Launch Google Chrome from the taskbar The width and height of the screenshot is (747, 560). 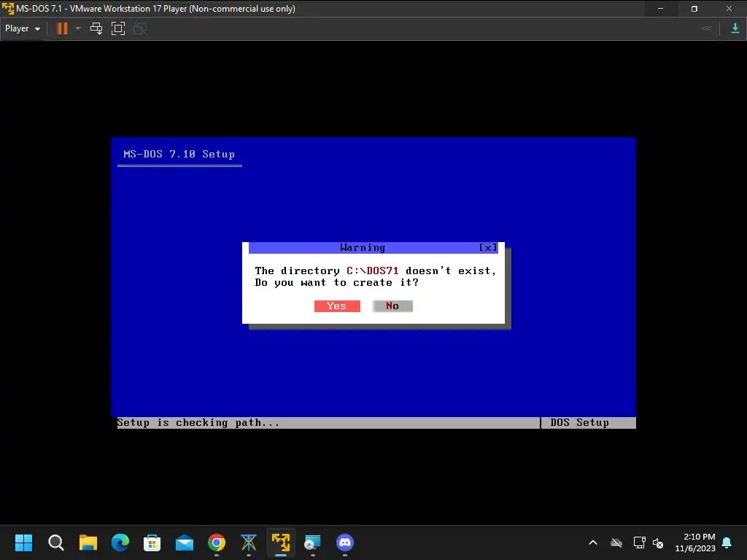(x=217, y=542)
